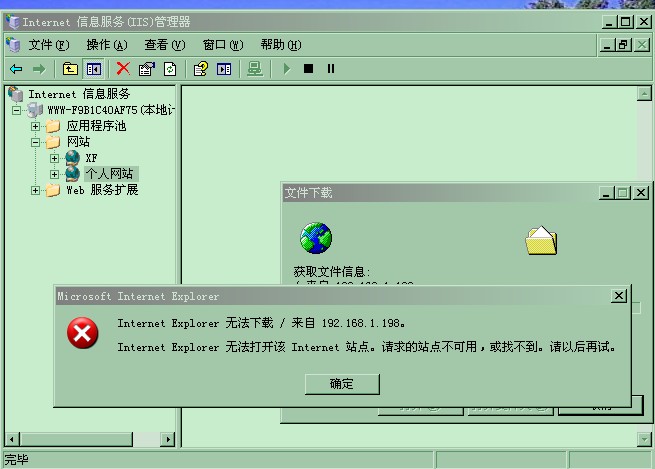The image size is (655, 469).
Task: Click the red error icon in dialog
Action: (x=82, y=333)
